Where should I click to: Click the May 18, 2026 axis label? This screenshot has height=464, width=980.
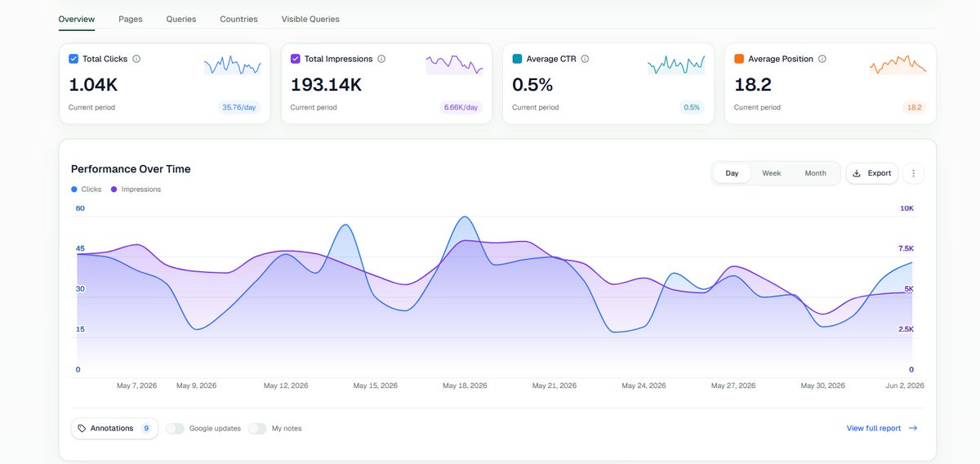[465, 386]
